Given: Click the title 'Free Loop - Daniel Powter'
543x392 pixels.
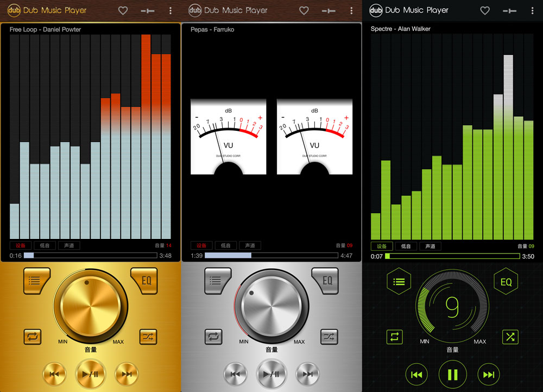Looking at the screenshot, I should tap(46, 29).
